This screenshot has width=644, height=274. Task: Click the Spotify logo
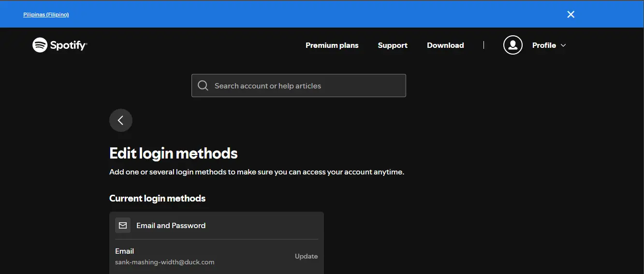[x=59, y=45]
